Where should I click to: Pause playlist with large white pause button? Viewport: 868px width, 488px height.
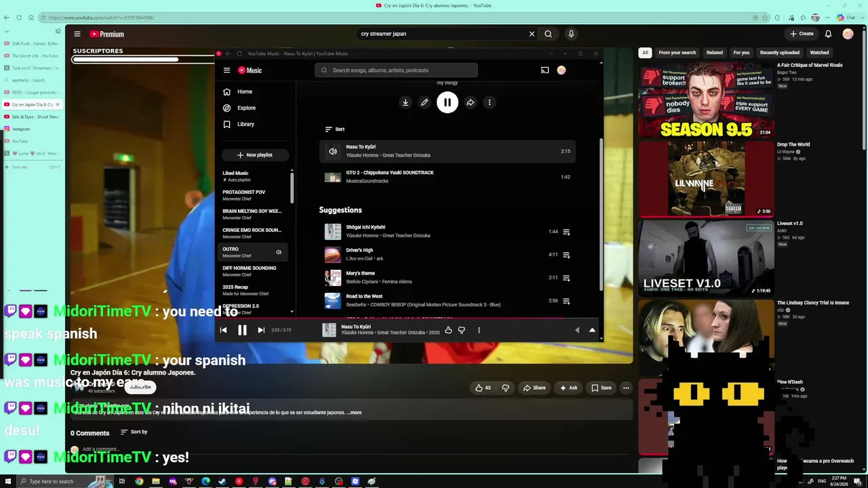pyautogui.click(x=448, y=102)
